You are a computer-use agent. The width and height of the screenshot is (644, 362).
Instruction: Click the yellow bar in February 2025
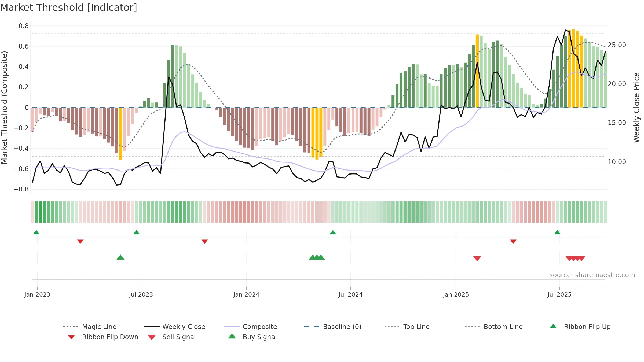pyautogui.click(x=477, y=71)
